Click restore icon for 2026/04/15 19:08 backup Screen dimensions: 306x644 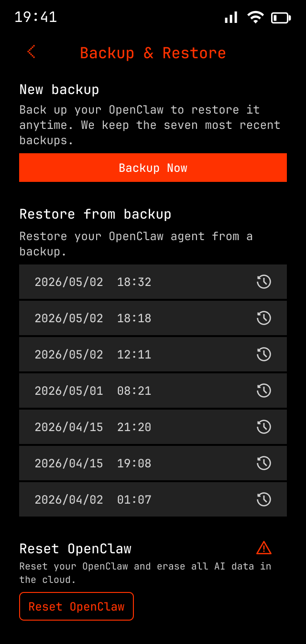pyautogui.click(x=264, y=463)
